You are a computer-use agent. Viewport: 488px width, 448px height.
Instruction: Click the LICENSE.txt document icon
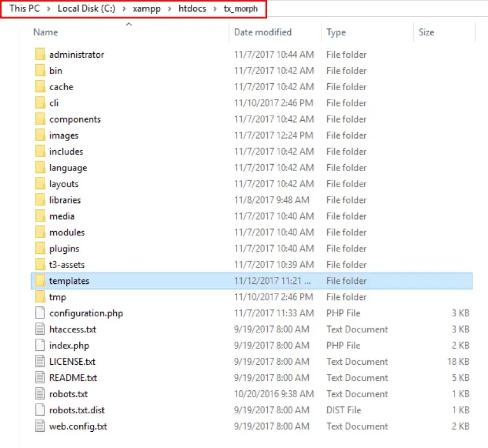tap(40, 361)
